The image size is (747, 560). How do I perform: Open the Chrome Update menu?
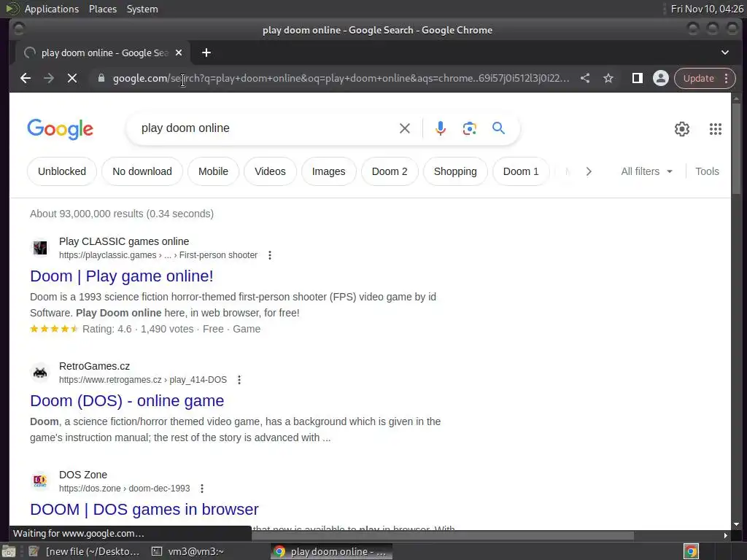[x=705, y=78]
